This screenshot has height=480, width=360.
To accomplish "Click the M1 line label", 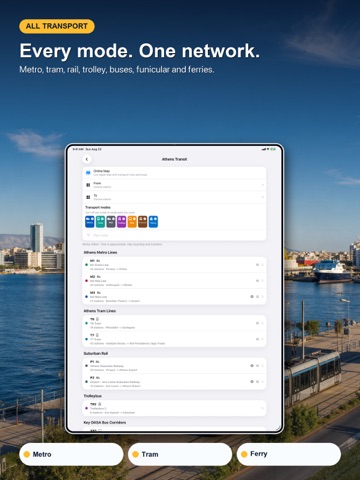I will pyautogui.click(x=92, y=261).
